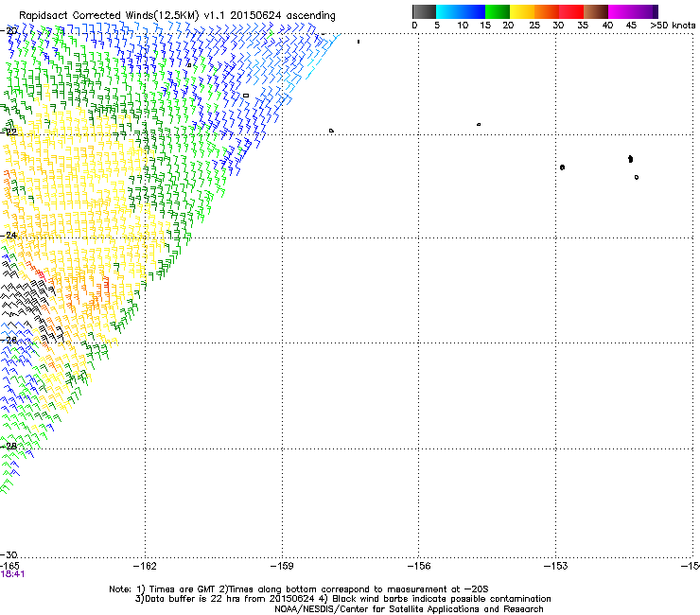Image resolution: width=700 pixels, height=615 pixels.
Task: Click the orange 25-30 knots legend swatch
Action: [547, 11]
